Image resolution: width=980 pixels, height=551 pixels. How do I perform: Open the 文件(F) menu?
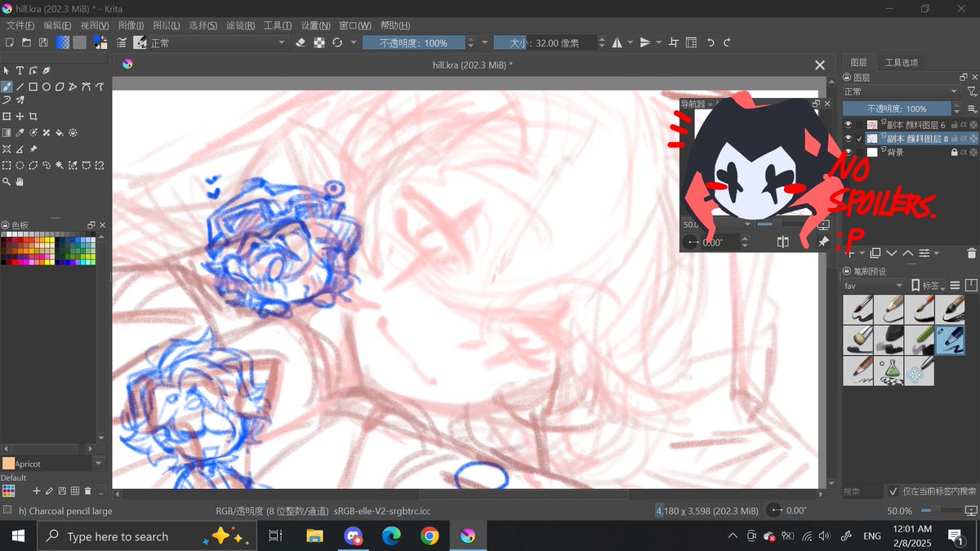pyautogui.click(x=20, y=26)
